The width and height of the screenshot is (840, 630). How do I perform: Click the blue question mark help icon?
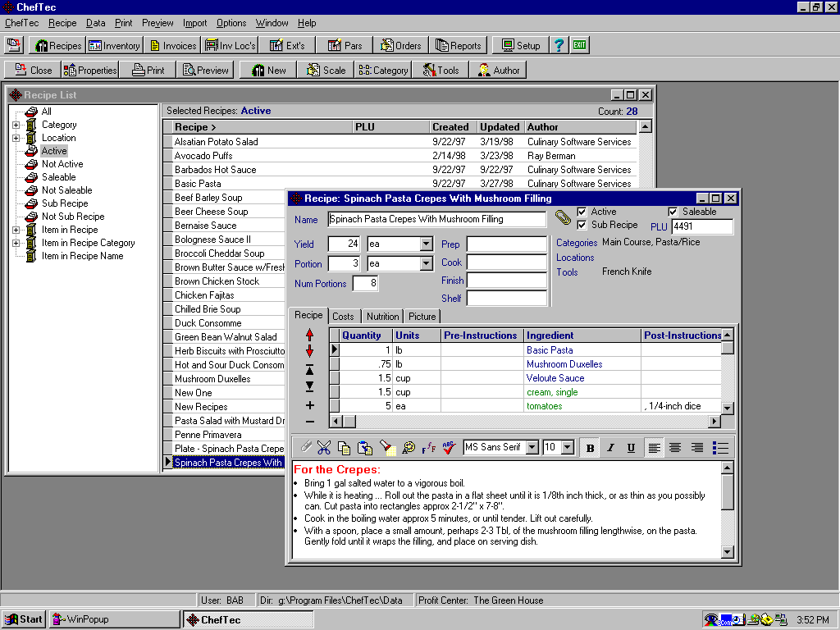559,46
